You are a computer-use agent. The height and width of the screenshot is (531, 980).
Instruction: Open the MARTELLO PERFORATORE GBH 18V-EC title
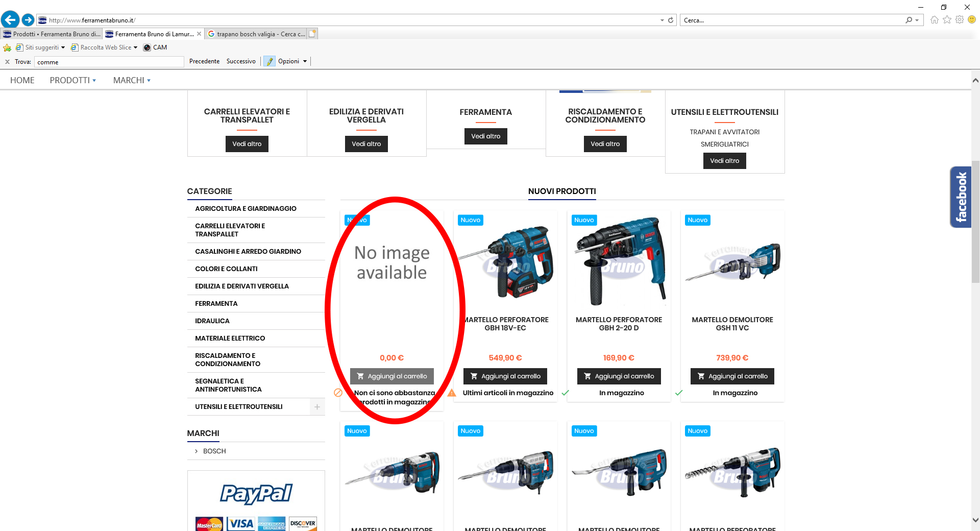pyautogui.click(x=505, y=324)
